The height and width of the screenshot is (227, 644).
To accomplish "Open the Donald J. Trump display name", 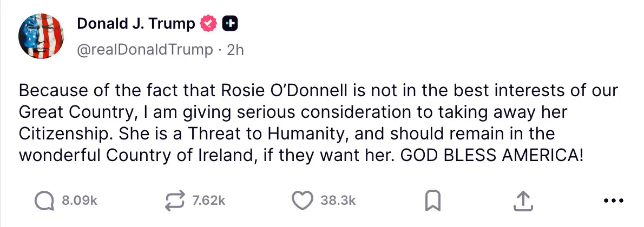I will [x=136, y=24].
